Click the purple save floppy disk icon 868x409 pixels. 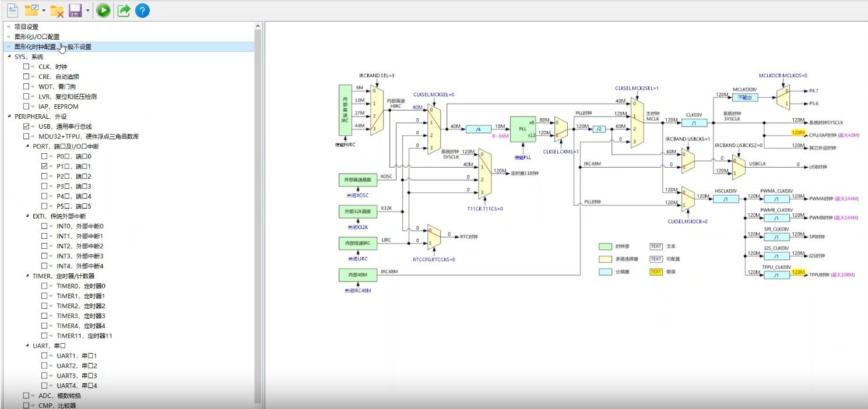(x=75, y=10)
